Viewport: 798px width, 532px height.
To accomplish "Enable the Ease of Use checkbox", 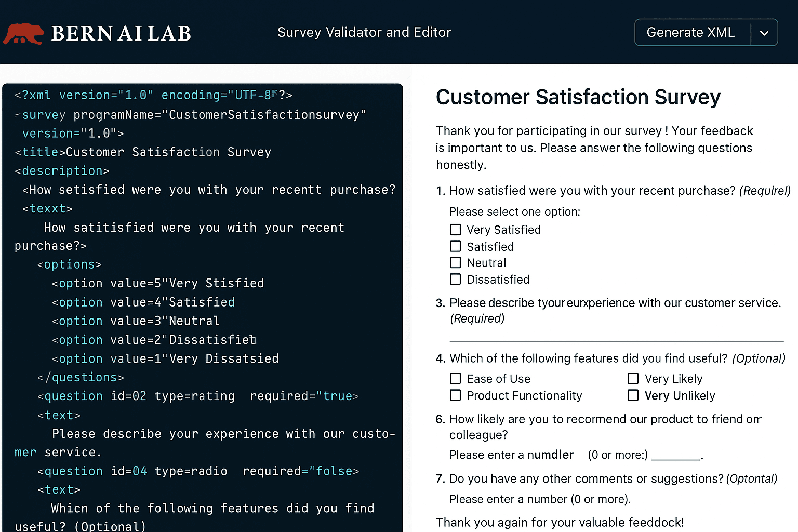I will coord(456,379).
